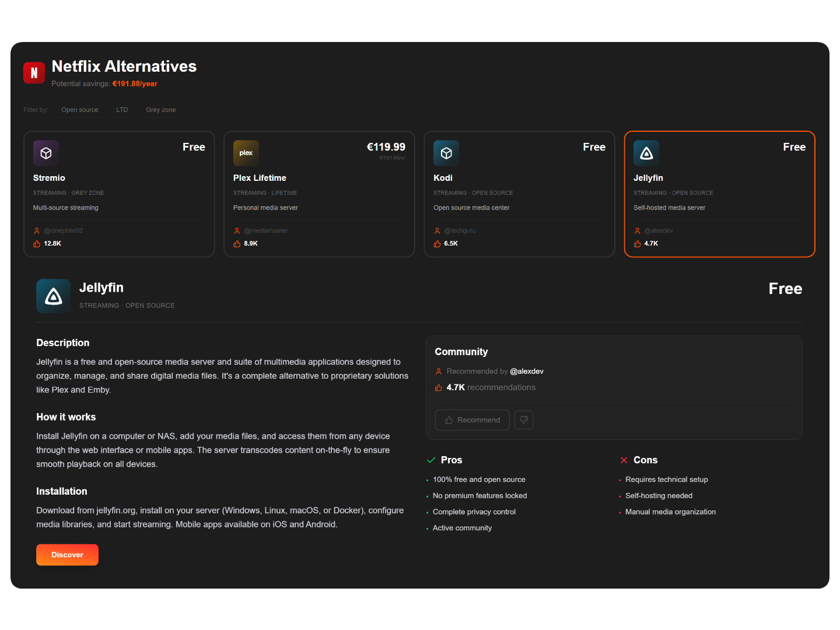
Task: Click @mediamaster username on Plex card
Action: pos(266,231)
